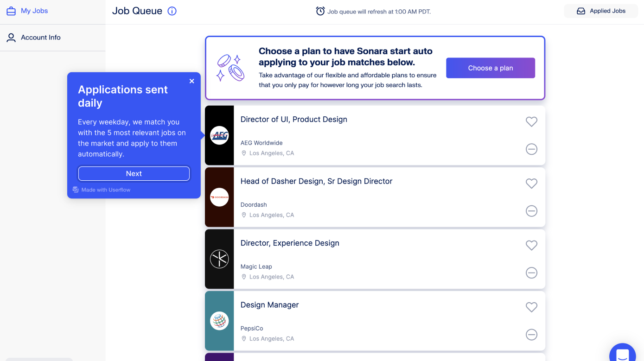The width and height of the screenshot is (644, 361).
Task: Click Los Angeles, CA under AEG Worldwide
Action: (272, 153)
